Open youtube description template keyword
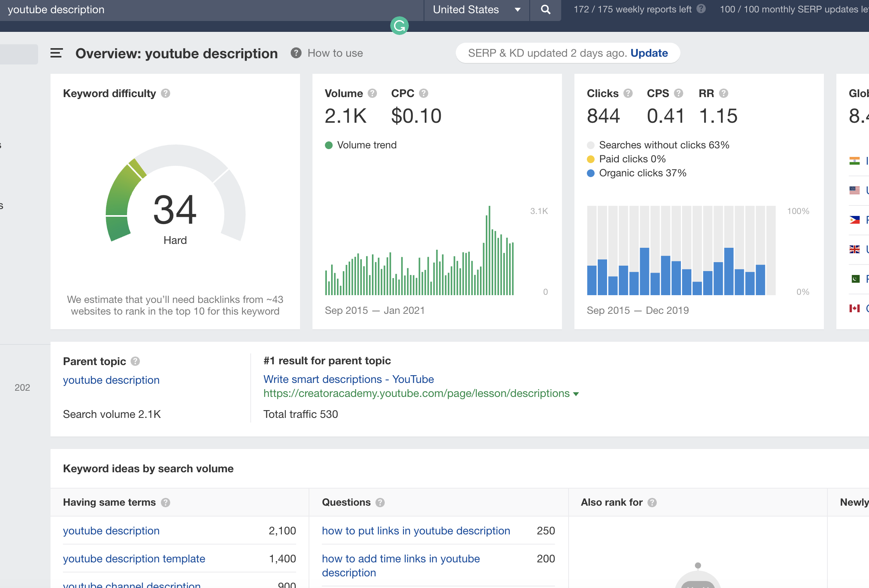Screen dimensions: 869x588 tap(134, 559)
